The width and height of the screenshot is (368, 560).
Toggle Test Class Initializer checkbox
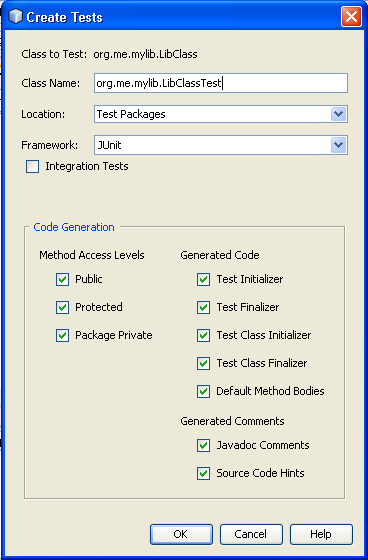[204, 335]
